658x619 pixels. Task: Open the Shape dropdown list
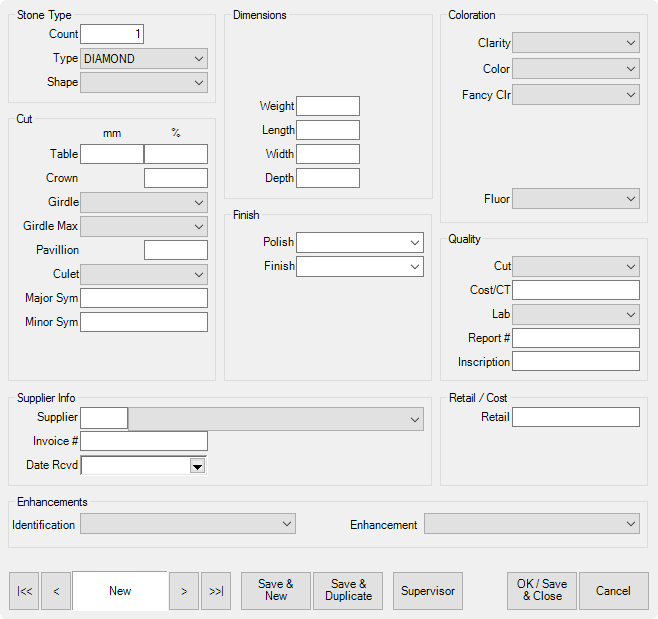[197, 83]
